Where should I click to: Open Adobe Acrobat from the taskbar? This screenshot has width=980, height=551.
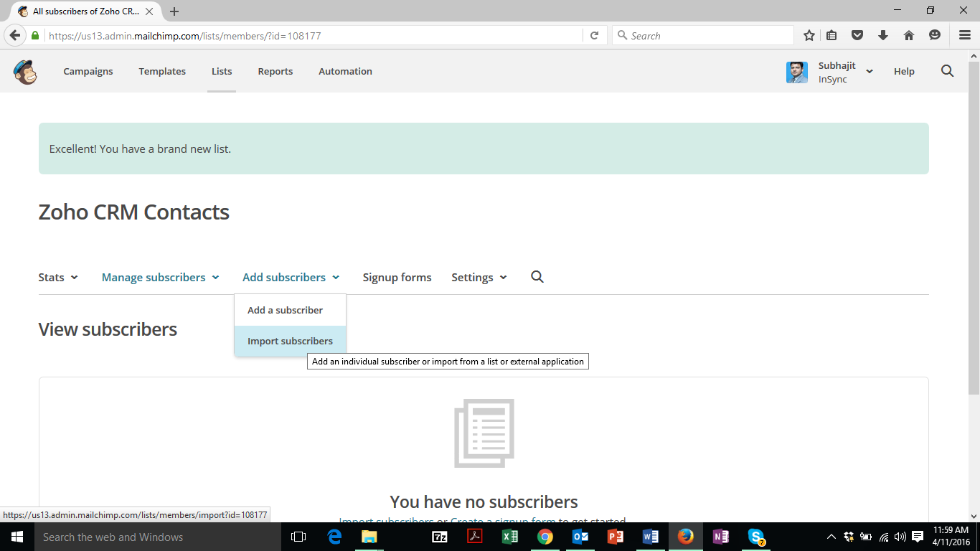tap(475, 537)
